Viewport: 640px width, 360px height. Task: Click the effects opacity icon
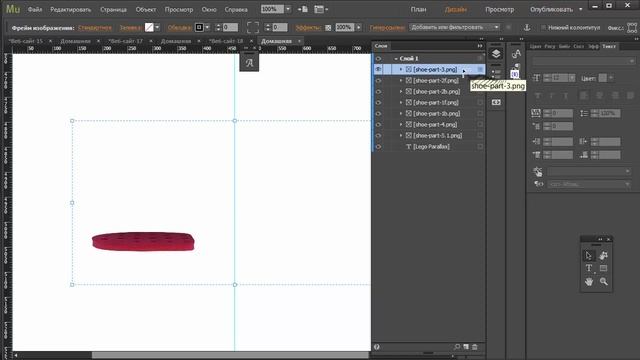(328, 28)
